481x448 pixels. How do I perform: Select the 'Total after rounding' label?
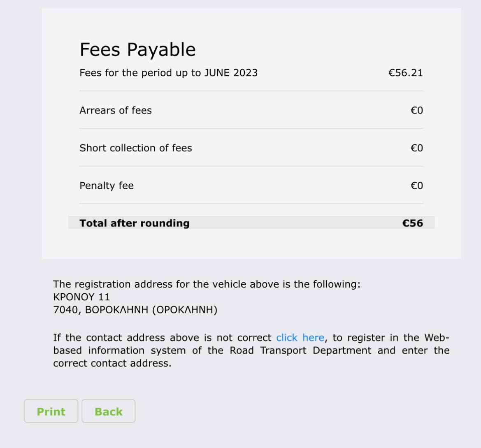point(135,223)
